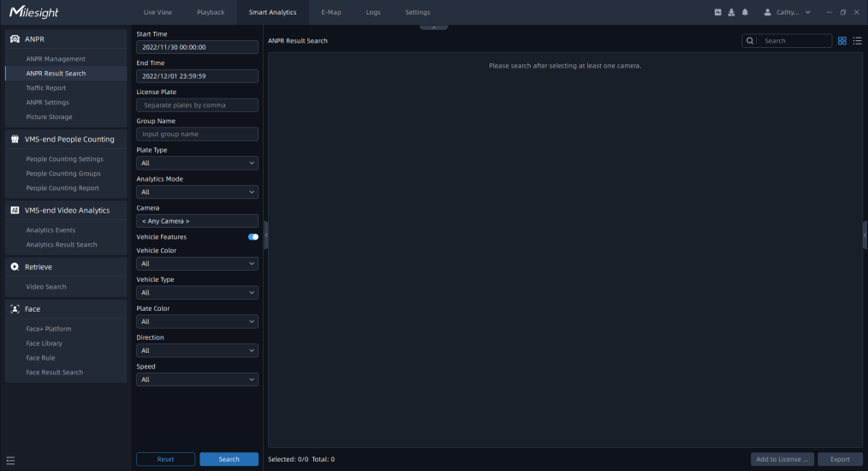Open Video Search under Retrieve
The height and width of the screenshot is (471, 868).
46,287
